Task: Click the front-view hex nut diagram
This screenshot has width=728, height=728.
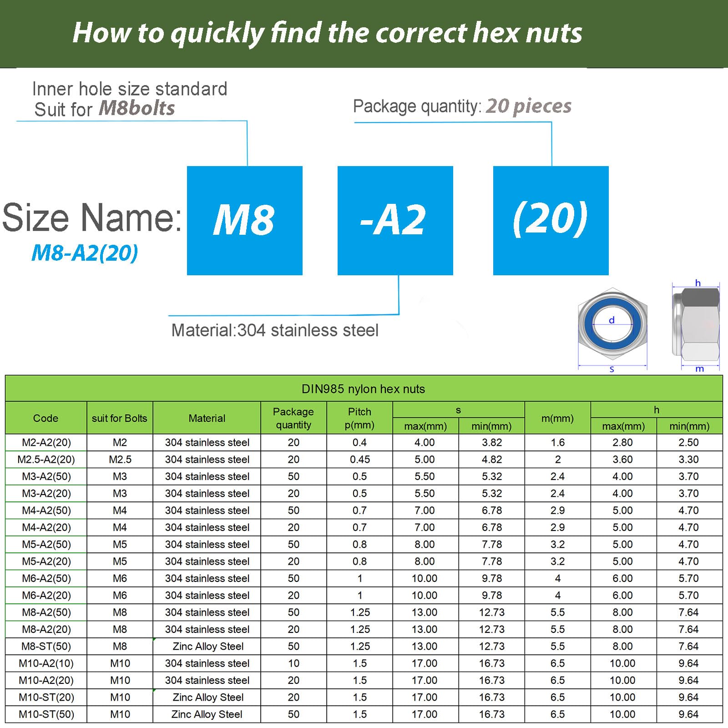Action: pyautogui.click(x=612, y=324)
